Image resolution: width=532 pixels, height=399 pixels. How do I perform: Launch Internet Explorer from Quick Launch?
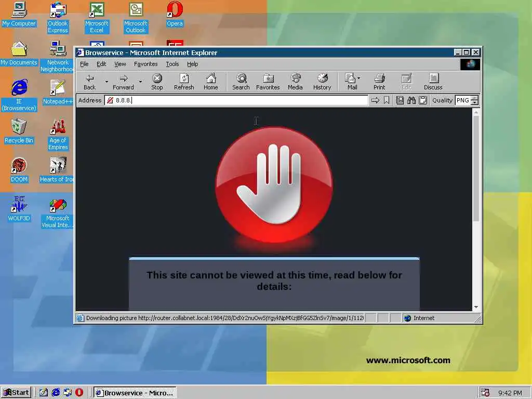(x=56, y=393)
